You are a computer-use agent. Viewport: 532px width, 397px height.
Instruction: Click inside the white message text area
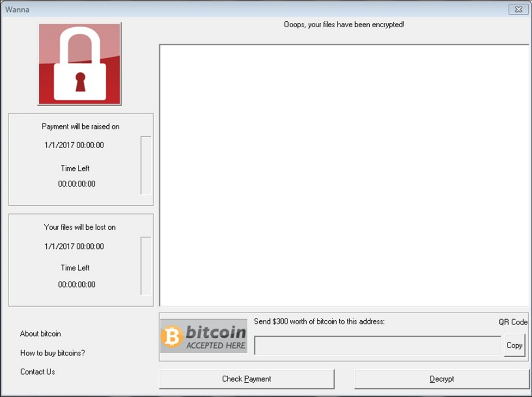tap(344, 175)
